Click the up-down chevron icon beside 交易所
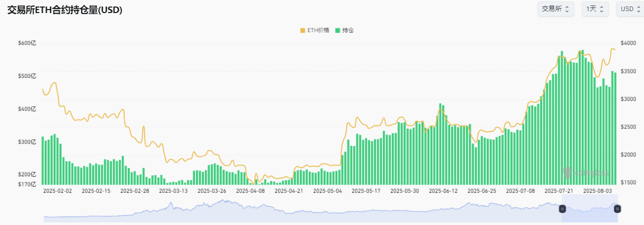The width and height of the screenshot is (644, 225). pyautogui.click(x=567, y=9)
